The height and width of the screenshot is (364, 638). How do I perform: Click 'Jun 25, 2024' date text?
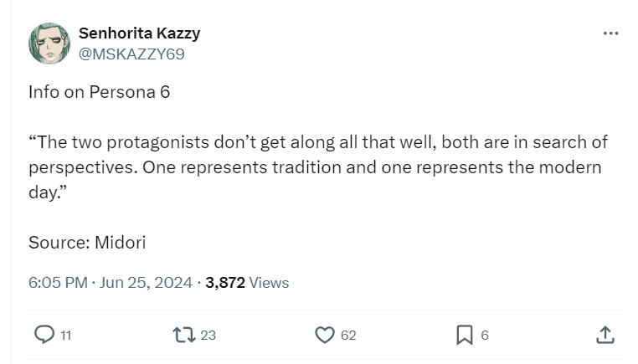(146, 283)
